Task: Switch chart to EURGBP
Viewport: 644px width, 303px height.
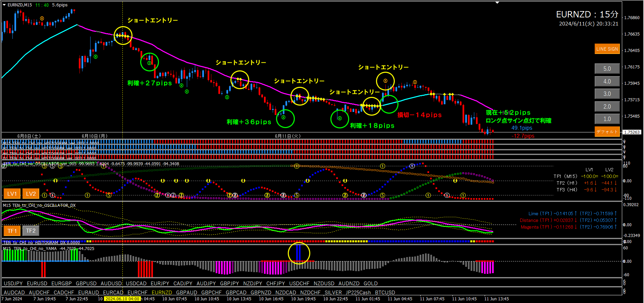Action: point(61,284)
